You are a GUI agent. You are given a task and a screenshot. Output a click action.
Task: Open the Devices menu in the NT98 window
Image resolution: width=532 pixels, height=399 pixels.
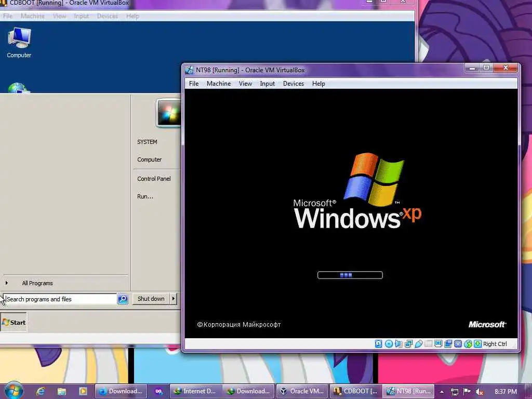[x=294, y=84]
